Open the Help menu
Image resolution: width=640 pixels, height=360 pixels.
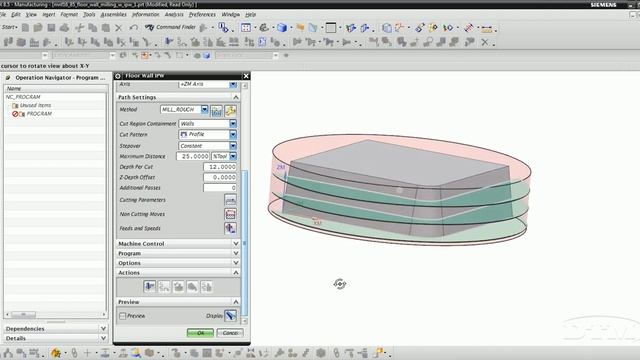click(250, 14)
